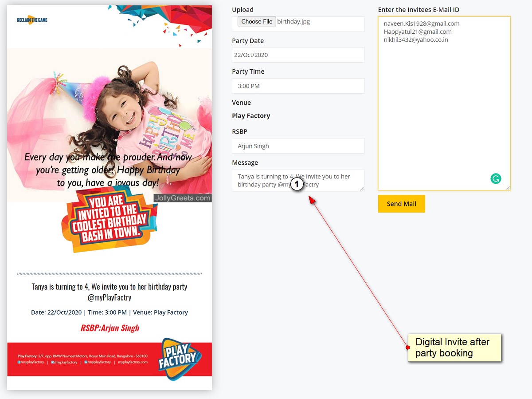Viewport: 532px width, 399px height.
Task: Click the Invitees E-Mail ID text area
Action: (444, 103)
